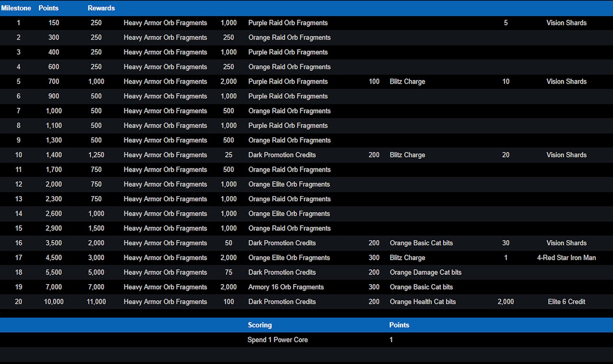Click Dark Promotion Credits in milestone 18

[x=282, y=272]
